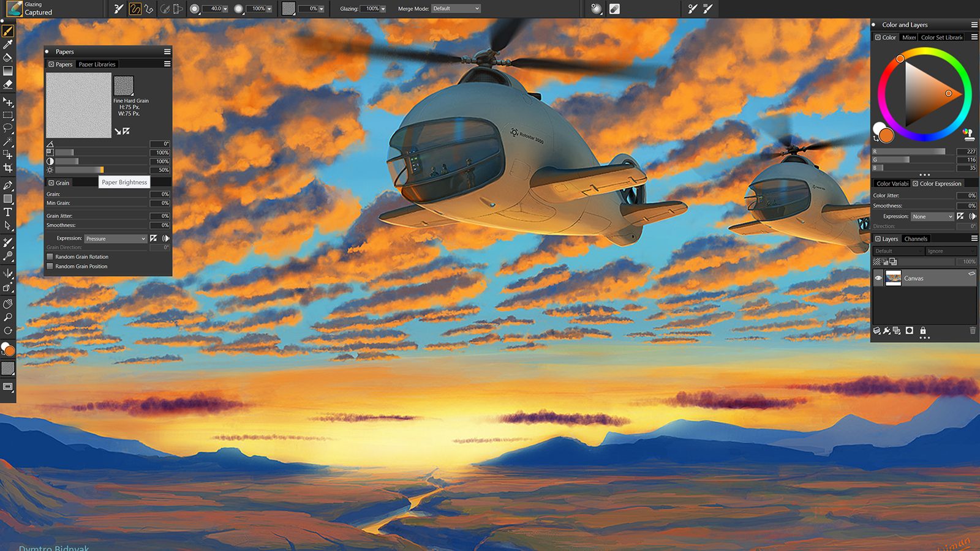Open opacity 100% slider dropdown
980x551 pixels.
[x=269, y=9]
